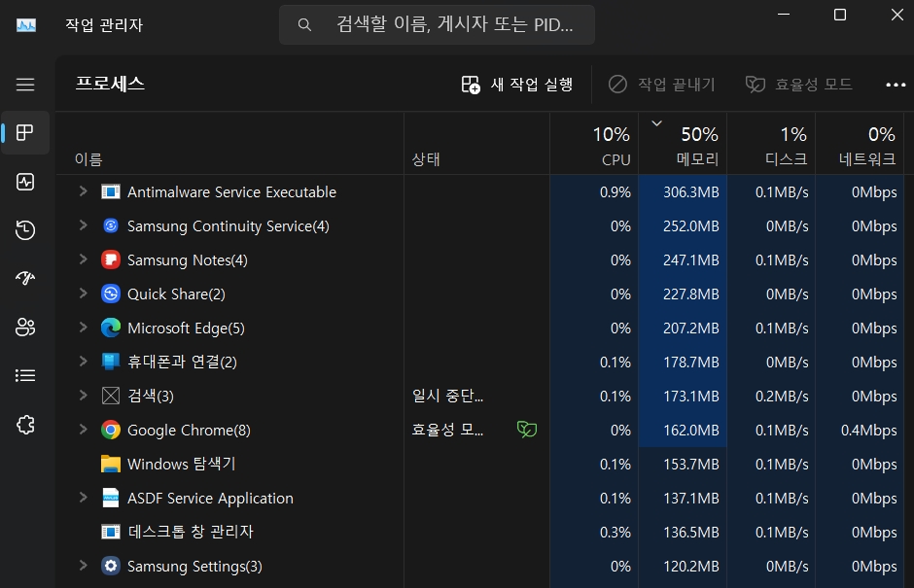Click the Antimalware Service Executable icon
Screen dimensions: 914x588
111,191
